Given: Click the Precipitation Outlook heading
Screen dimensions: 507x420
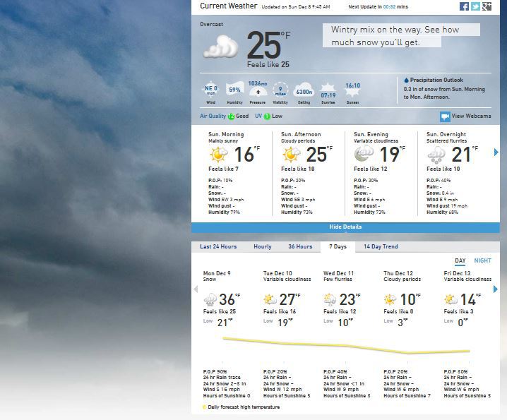Looking at the screenshot, I should click(436, 80).
